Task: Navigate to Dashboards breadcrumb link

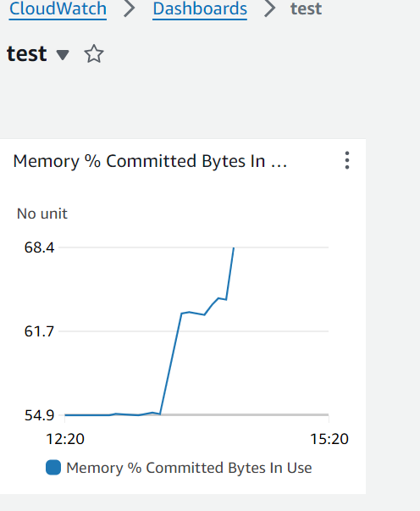Action: [200, 8]
